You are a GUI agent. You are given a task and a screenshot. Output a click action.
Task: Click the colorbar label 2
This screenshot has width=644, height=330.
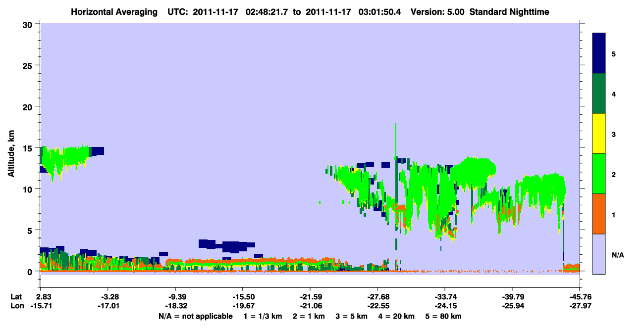click(614, 174)
